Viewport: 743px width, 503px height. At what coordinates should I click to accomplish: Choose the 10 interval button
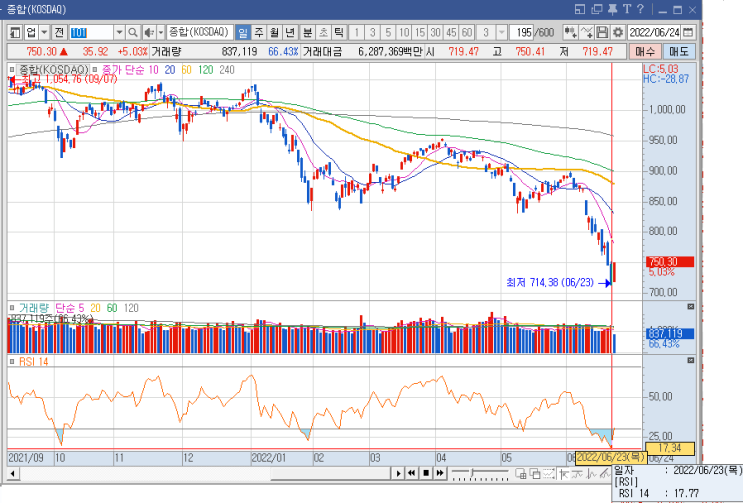click(404, 32)
